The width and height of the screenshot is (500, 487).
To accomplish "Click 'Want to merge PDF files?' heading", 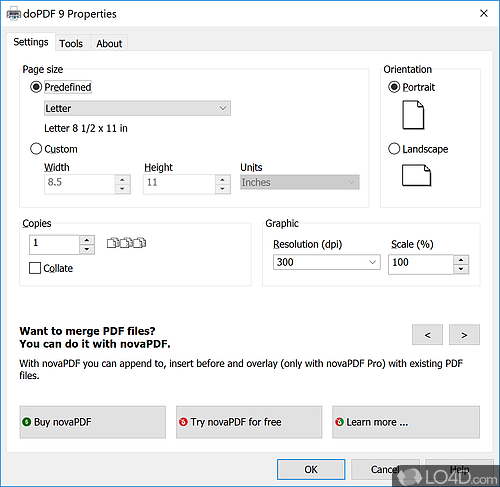I will point(87,331).
